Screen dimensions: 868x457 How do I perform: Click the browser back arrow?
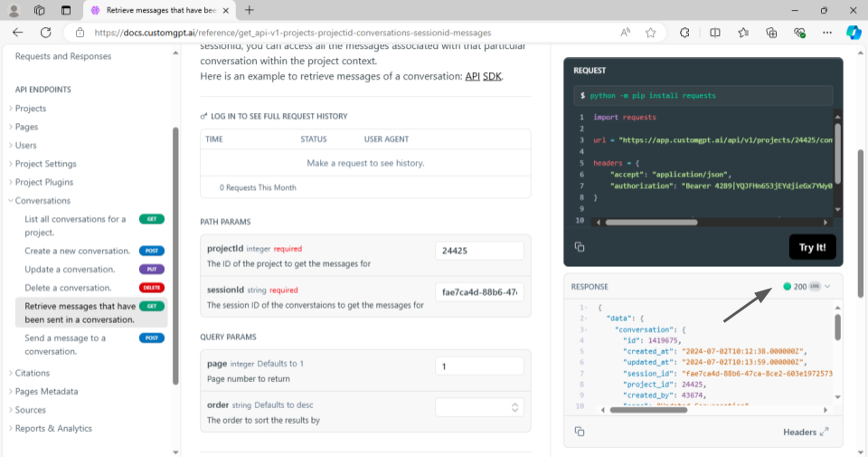point(18,33)
